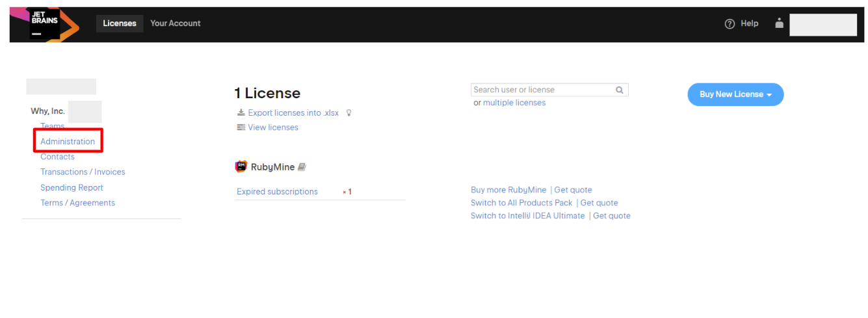The image size is (868, 318).
Task: Open the Help question mark icon
Action: click(730, 23)
